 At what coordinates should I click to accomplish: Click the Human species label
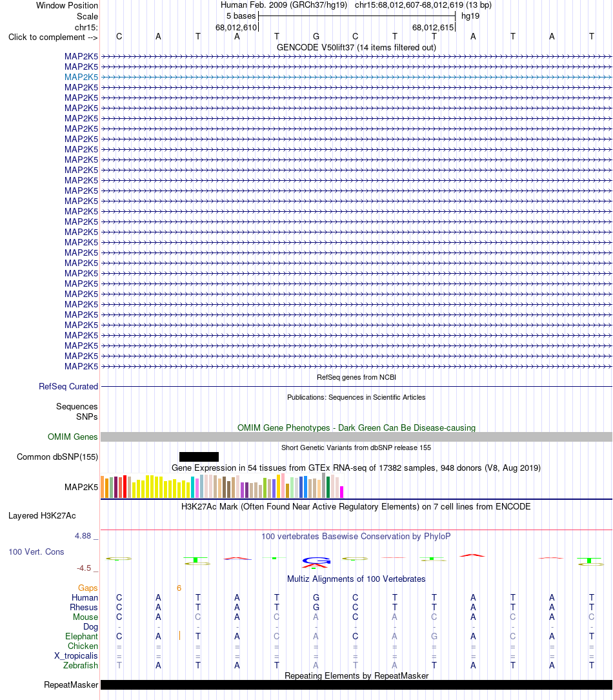(85, 598)
